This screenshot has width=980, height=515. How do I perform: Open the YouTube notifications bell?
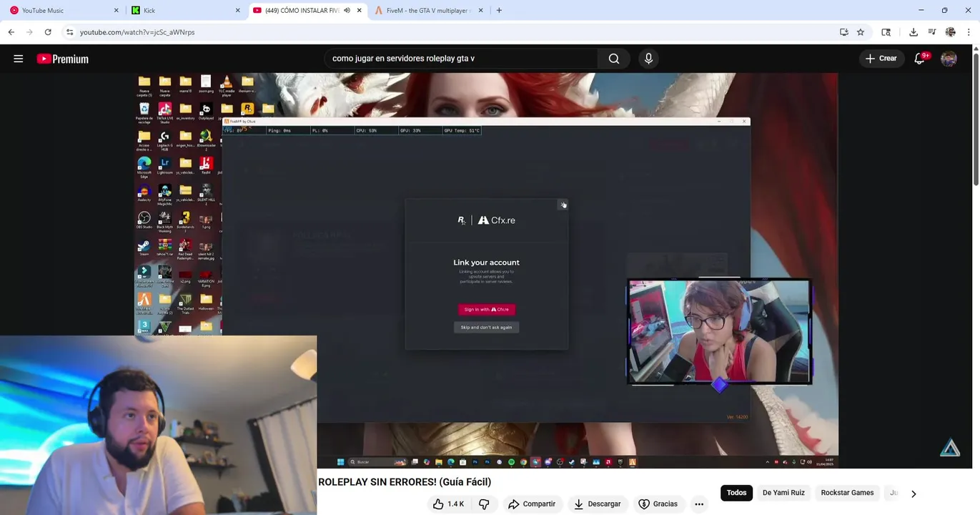click(919, 59)
